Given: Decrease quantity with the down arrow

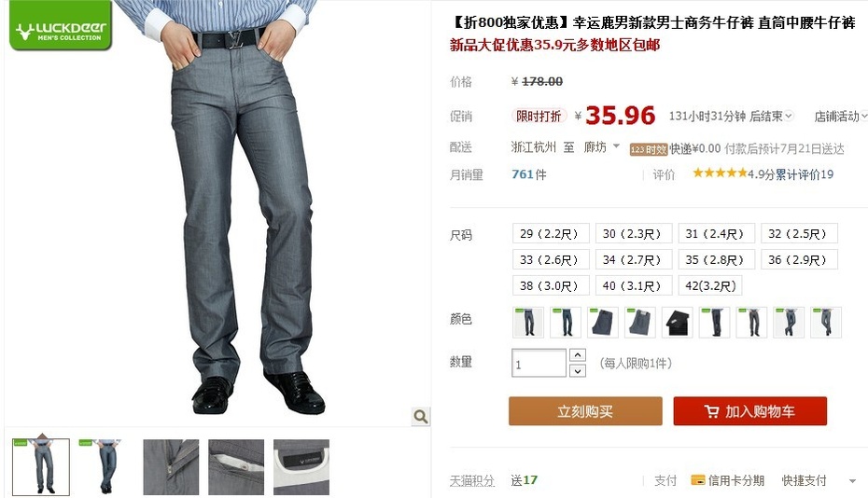Looking at the screenshot, I should 578,371.
